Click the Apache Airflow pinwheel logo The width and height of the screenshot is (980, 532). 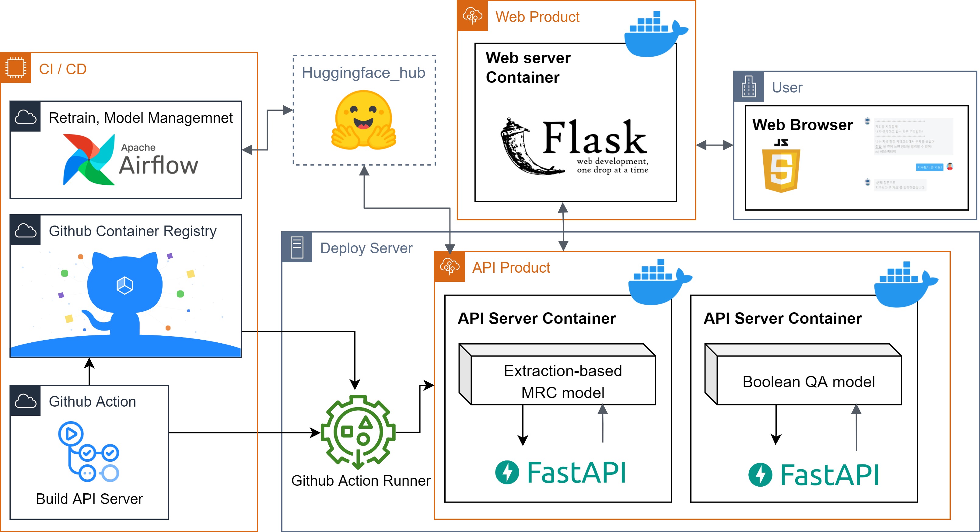point(89,159)
